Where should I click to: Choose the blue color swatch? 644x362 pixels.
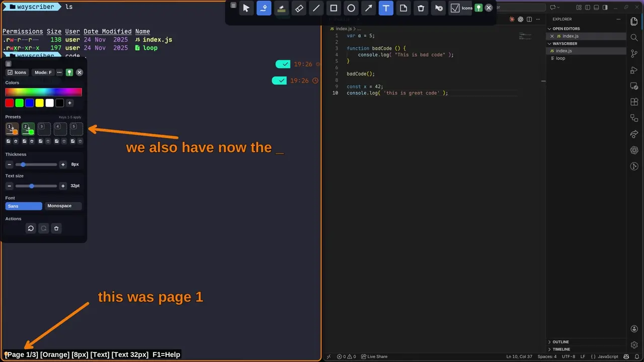click(29, 103)
